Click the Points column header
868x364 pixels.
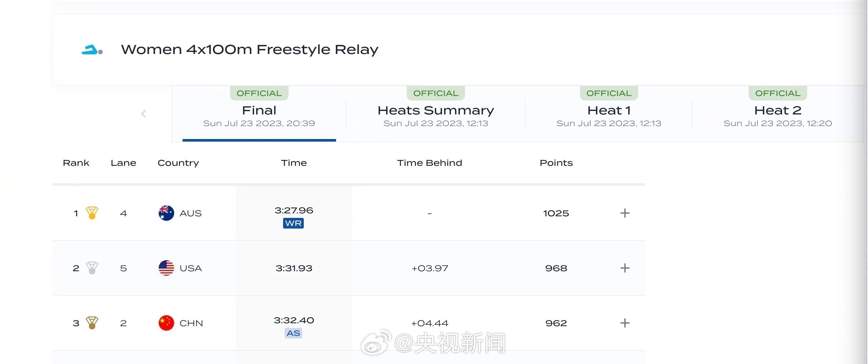point(556,163)
